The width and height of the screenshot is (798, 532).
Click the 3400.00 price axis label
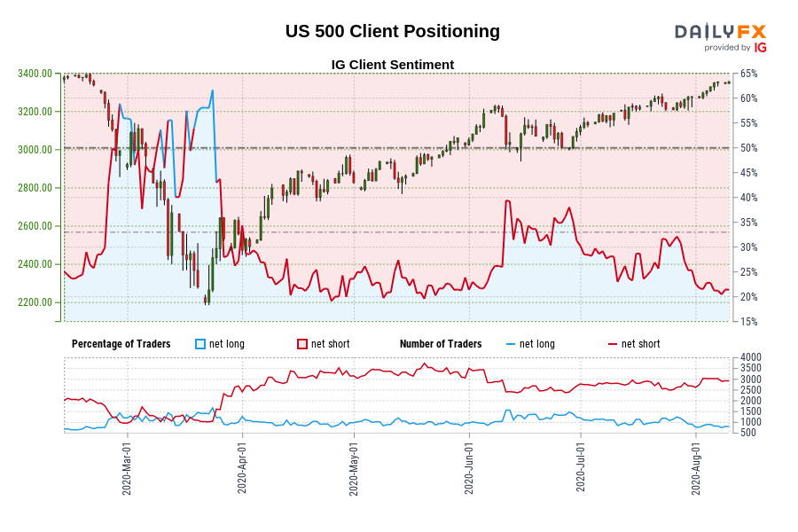coord(35,74)
